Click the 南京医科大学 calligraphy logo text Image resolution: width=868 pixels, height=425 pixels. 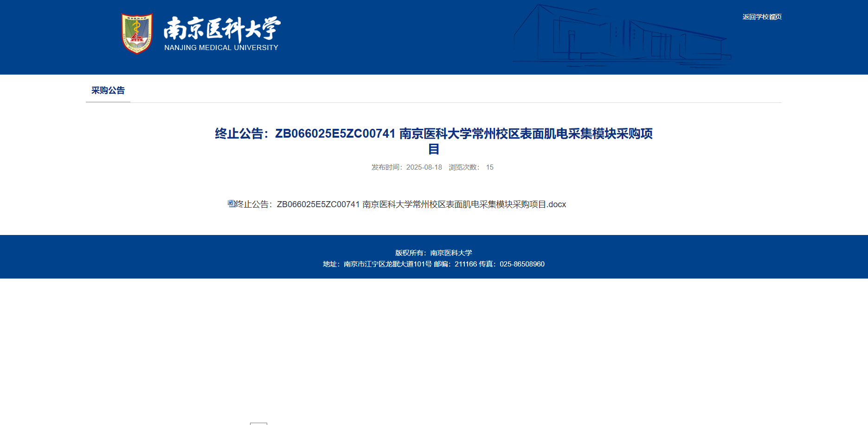pos(222,29)
